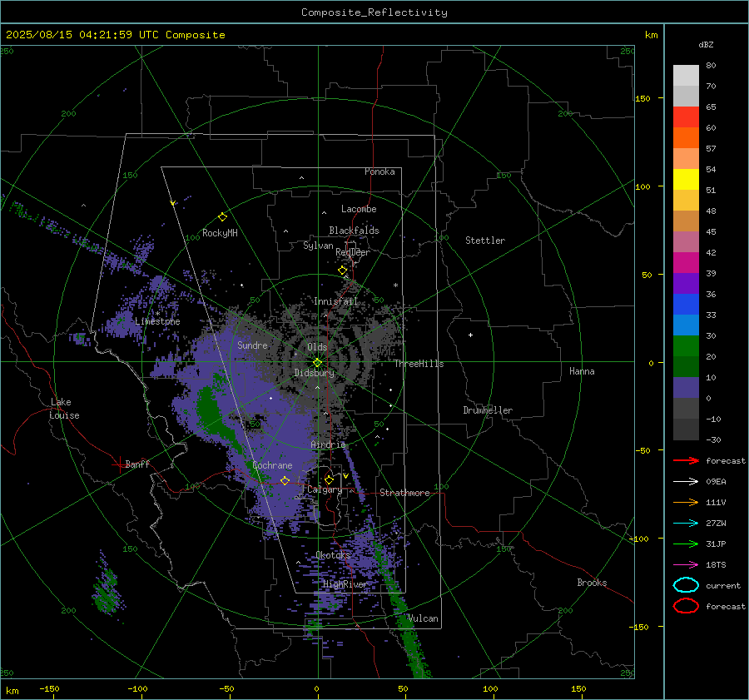This screenshot has width=749, height=700.
Task: Click the green 31JP arrow in legend
Action: pyautogui.click(x=686, y=544)
